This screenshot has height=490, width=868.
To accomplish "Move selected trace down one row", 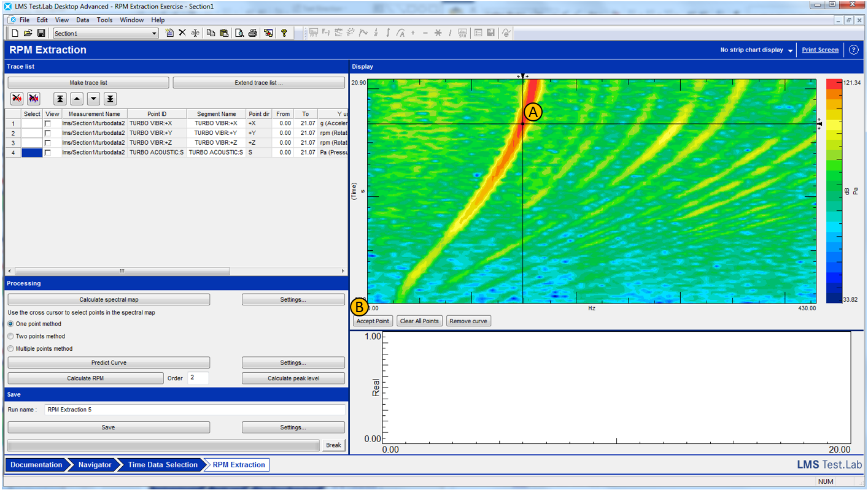I will [x=93, y=98].
